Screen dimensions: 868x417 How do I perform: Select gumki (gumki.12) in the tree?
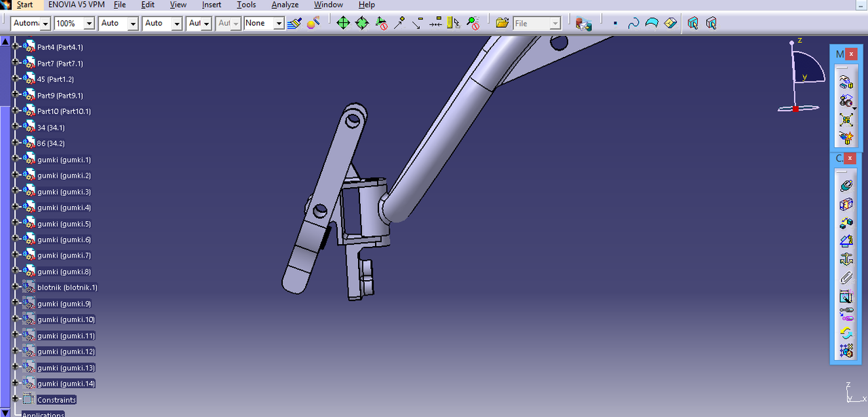(66, 351)
